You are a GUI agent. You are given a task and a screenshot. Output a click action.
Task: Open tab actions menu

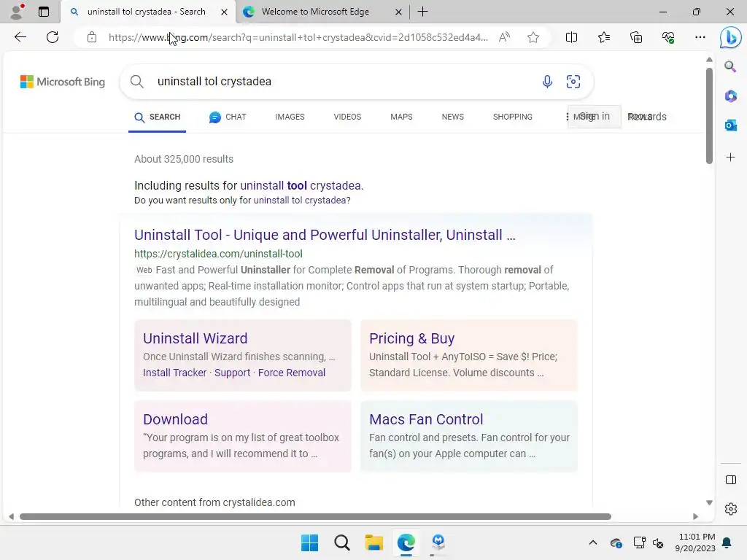pyautogui.click(x=43, y=12)
